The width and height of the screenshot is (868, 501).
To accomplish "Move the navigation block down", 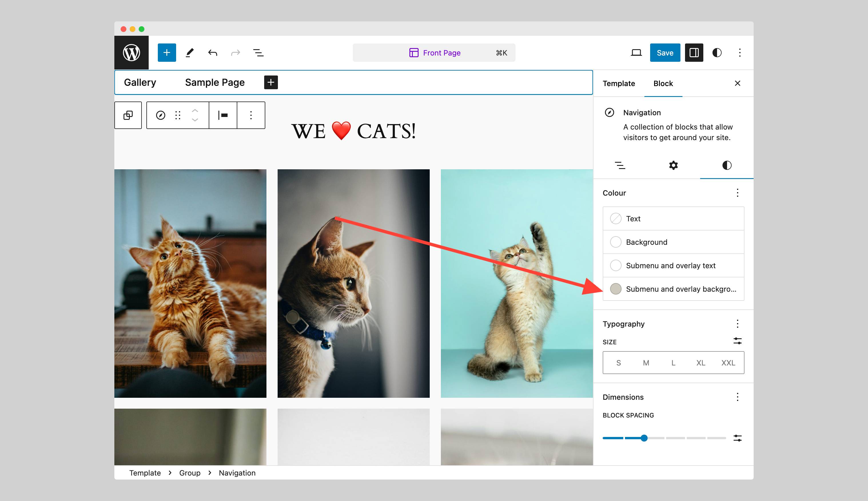I will pos(195,120).
